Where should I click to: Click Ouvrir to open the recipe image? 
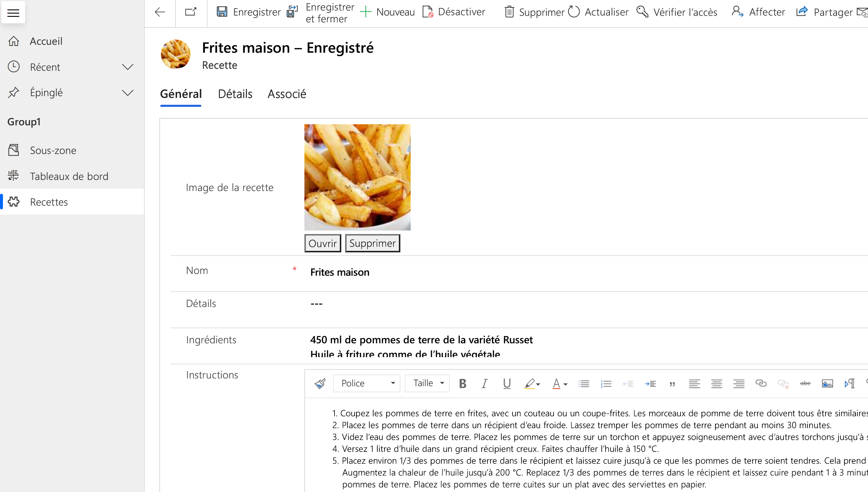pyautogui.click(x=322, y=243)
